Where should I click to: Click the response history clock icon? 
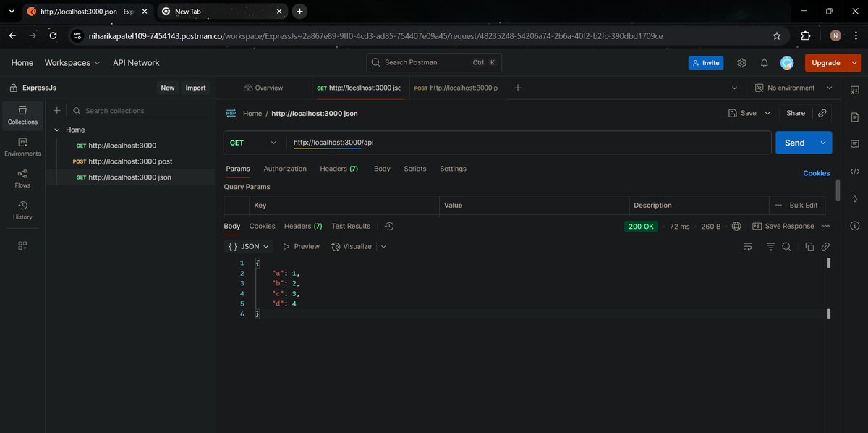click(389, 227)
